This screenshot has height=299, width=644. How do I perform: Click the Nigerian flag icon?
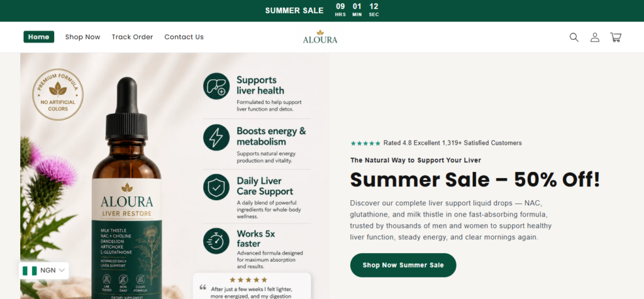click(30, 271)
